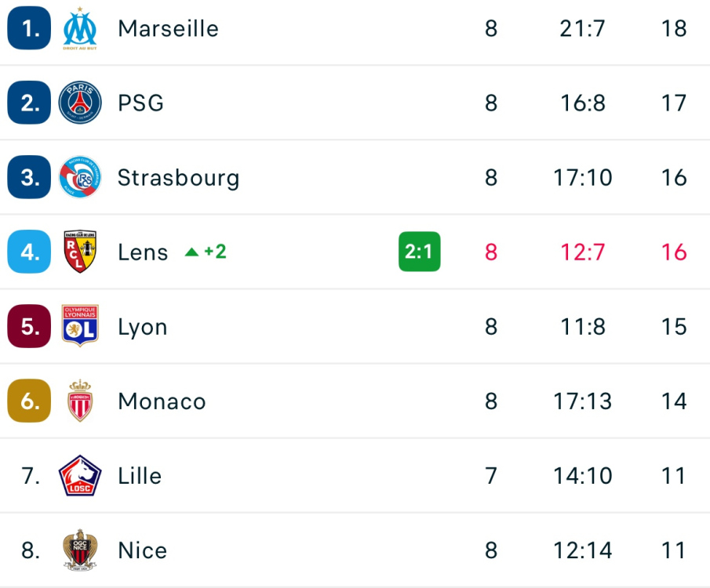
Task: Open the Strasbourg team name link
Action: (178, 178)
